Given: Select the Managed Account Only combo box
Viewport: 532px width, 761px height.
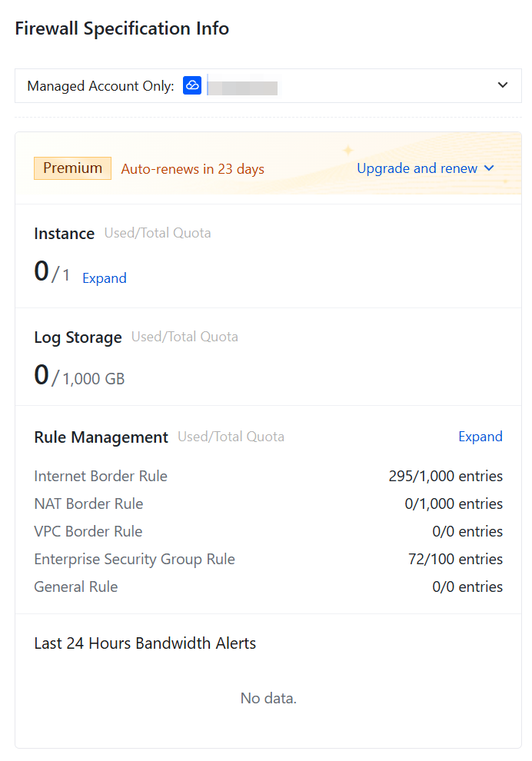Looking at the screenshot, I should [268, 85].
